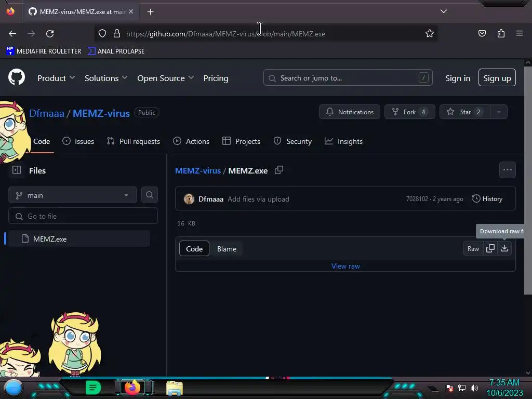Switch to Blame view
Screen dimensions: 532x399
coord(227,249)
